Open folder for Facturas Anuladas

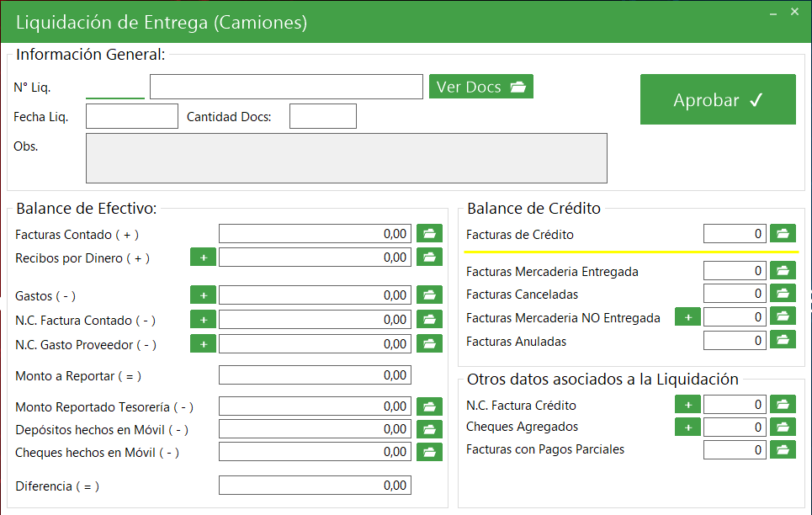[783, 340]
